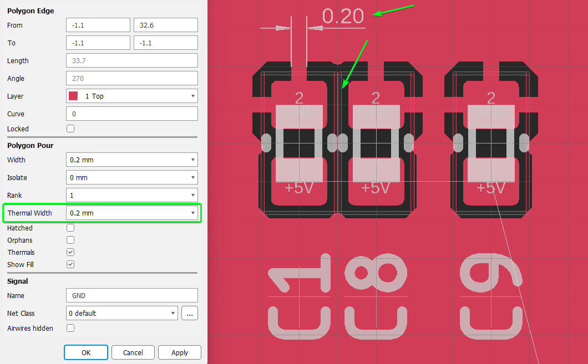Viewport: 588px width, 364px height.
Task: Click the Angle field showing 270
Action: 132,78
